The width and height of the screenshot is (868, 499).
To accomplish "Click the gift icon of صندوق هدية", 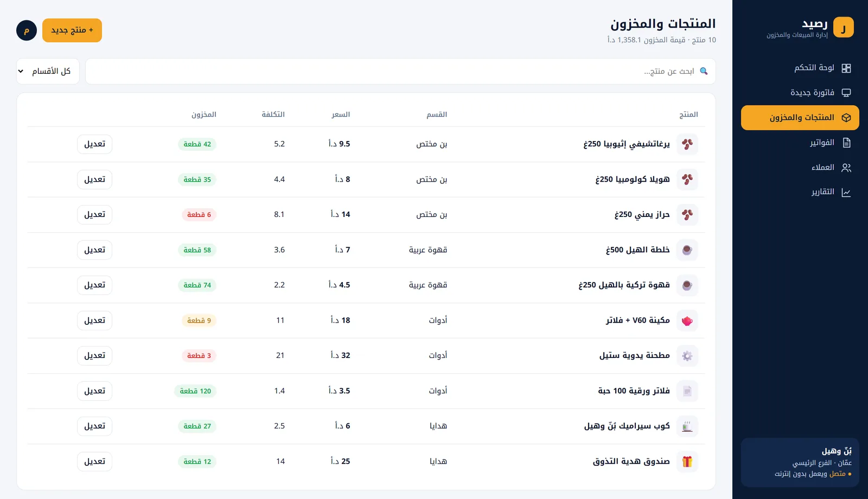I will (x=687, y=462).
